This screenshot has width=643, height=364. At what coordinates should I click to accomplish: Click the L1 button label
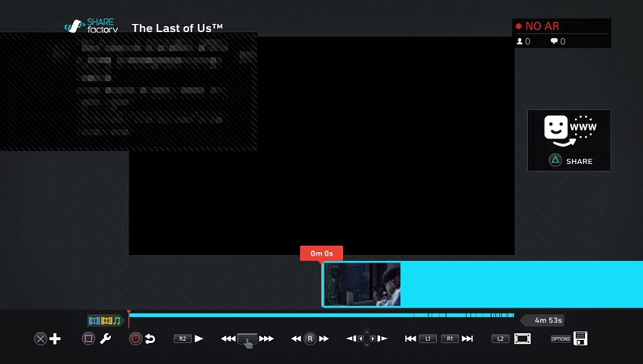tap(428, 339)
